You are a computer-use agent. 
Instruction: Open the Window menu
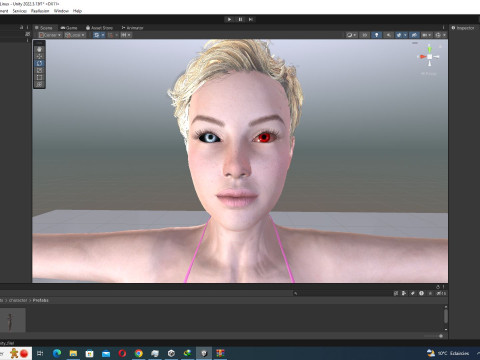[61, 11]
